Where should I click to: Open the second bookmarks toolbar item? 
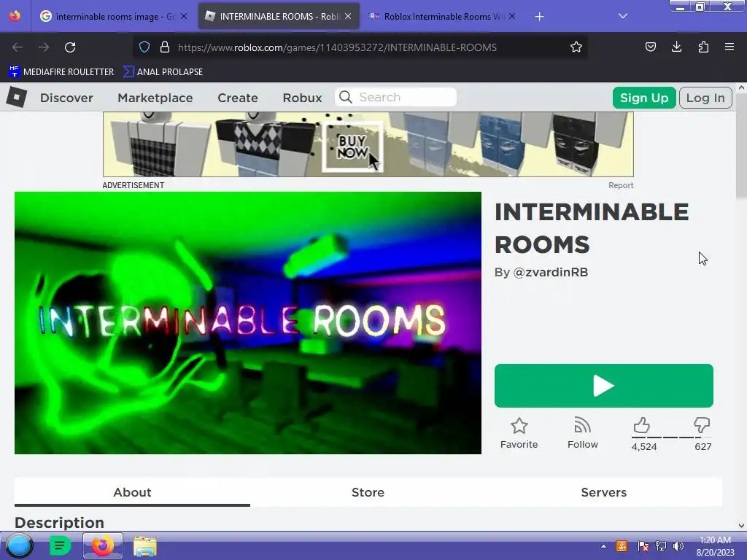tap(163, 72)
